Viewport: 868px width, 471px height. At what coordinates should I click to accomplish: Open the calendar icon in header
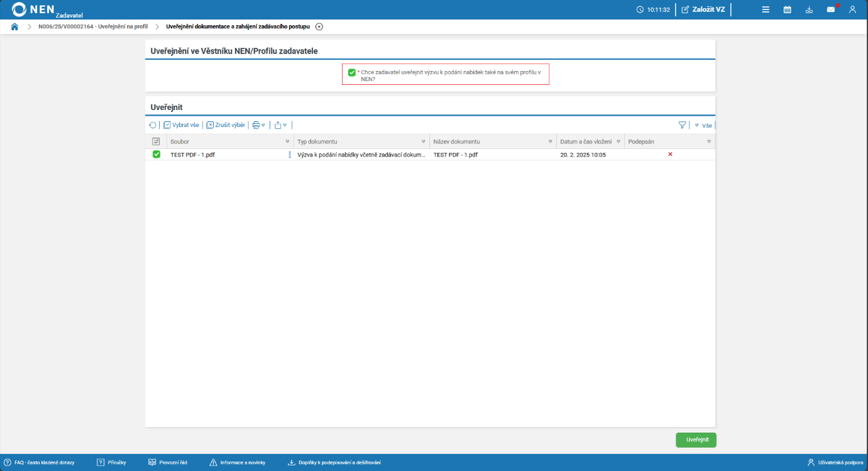click(x=787, y=9)
